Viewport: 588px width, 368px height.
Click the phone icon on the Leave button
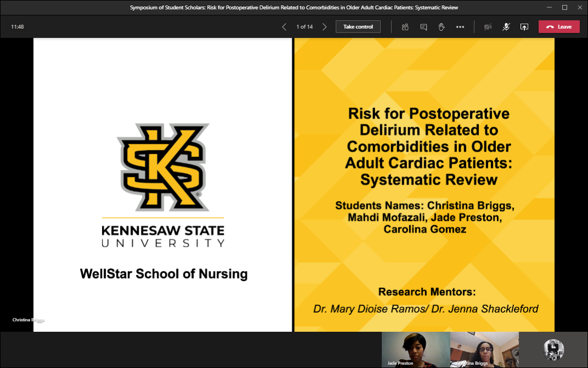tap(550, 27)
